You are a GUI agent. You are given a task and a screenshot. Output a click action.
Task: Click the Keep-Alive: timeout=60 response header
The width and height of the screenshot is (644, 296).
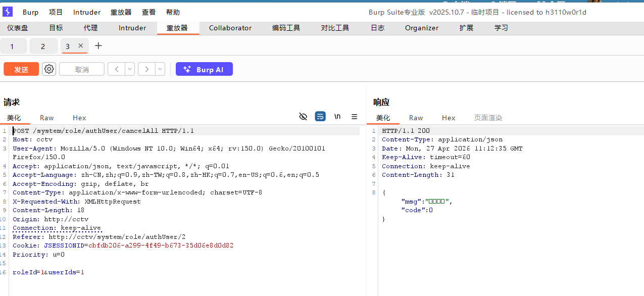[426, 157]
